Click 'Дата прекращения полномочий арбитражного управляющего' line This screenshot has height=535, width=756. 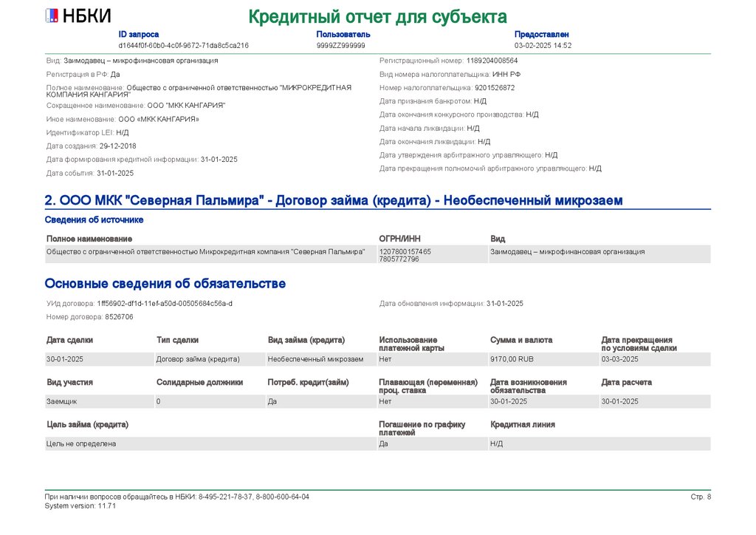coord(490,168)
